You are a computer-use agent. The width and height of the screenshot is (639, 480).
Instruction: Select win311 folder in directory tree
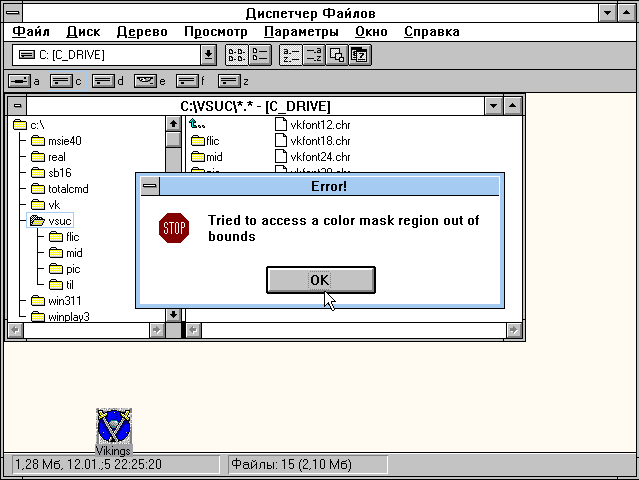[x=56, y=301]
